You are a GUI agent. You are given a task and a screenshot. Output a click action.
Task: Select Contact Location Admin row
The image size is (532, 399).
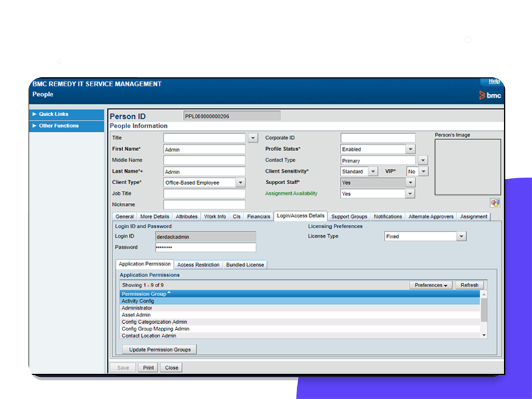300,336
